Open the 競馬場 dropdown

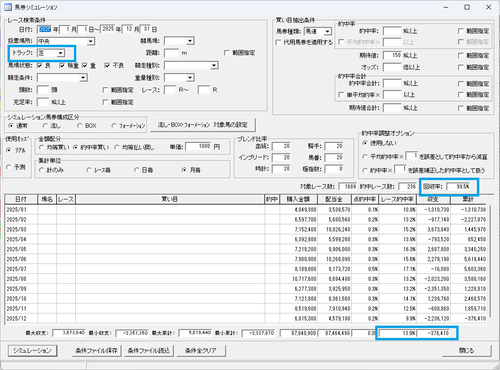coord(190,41)
